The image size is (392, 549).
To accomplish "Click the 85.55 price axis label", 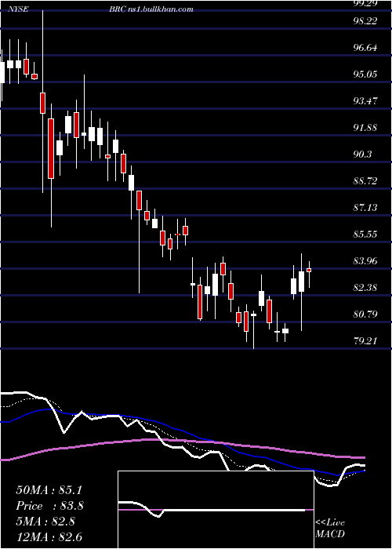I will click(x=364, y=235).
